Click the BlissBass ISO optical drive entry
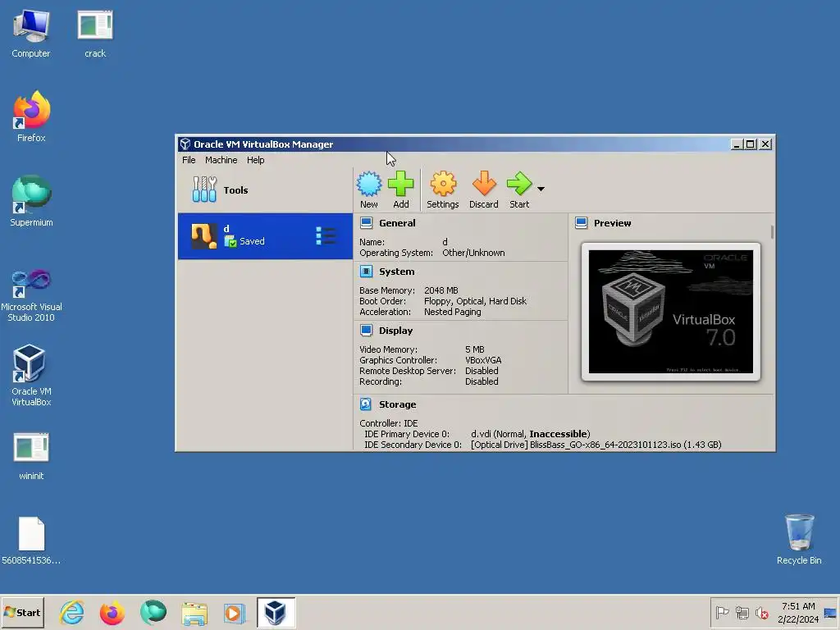This screenshot has width=840, height=630. point(596,445)
